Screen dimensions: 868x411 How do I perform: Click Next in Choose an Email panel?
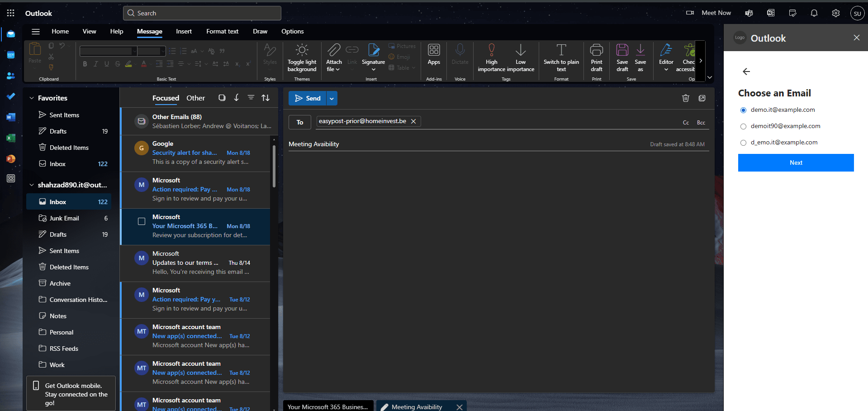[796, 162]
